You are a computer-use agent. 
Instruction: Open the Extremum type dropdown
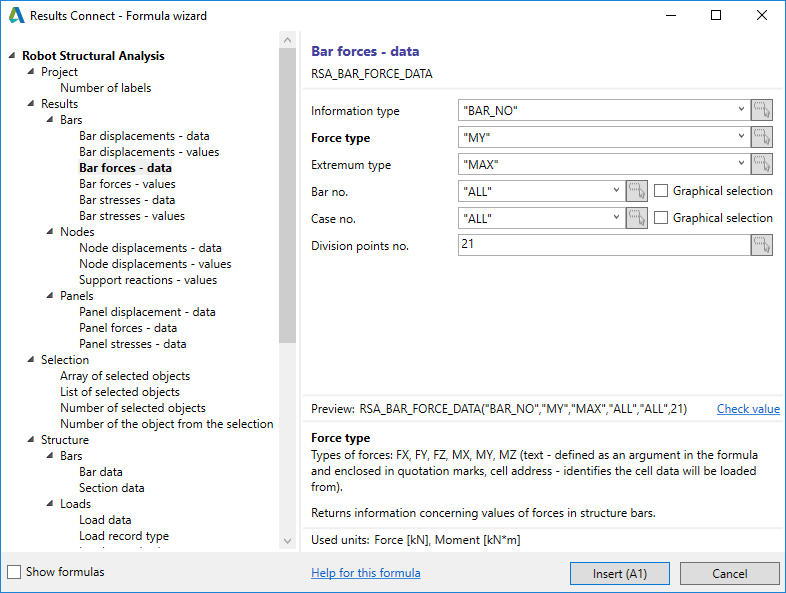pos(741,164)
